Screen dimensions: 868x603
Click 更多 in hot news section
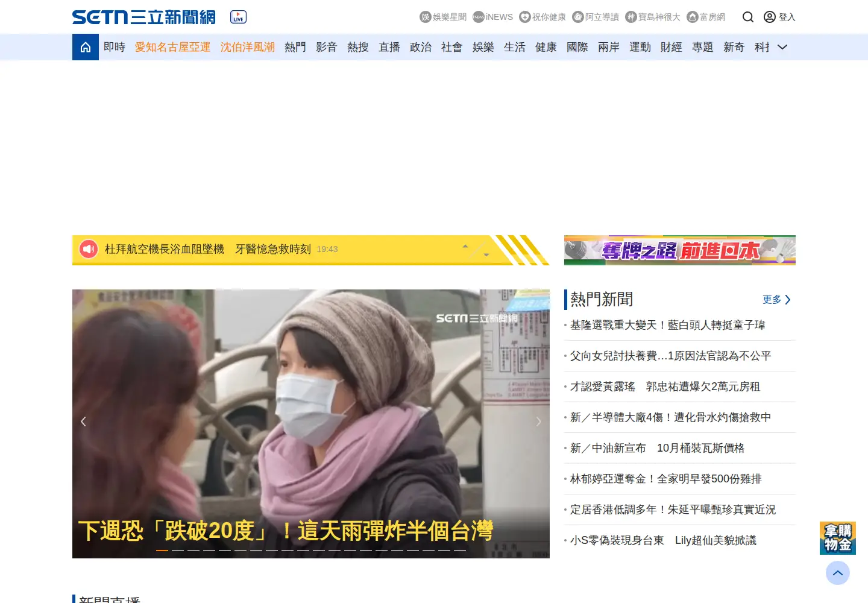click(x=777, y=300)
